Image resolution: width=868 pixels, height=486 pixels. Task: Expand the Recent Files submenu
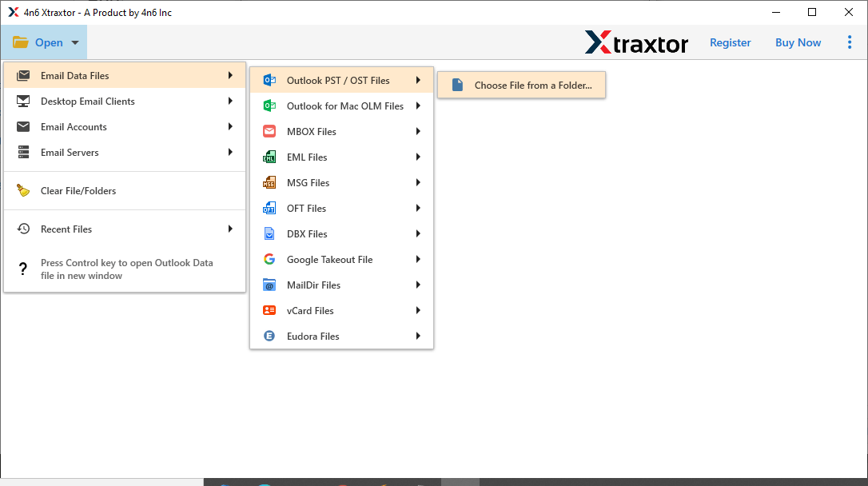tap(231, 229)
